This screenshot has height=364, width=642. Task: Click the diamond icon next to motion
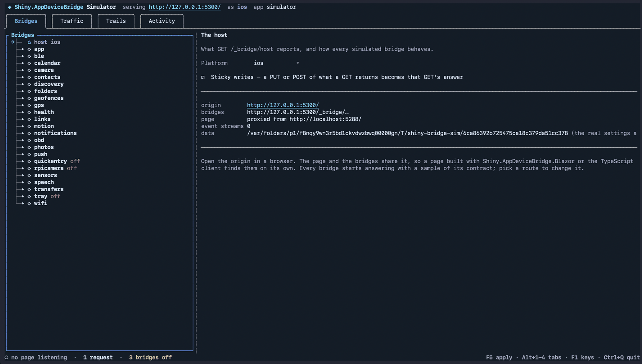pyautogui.click(x=29, y=126)
